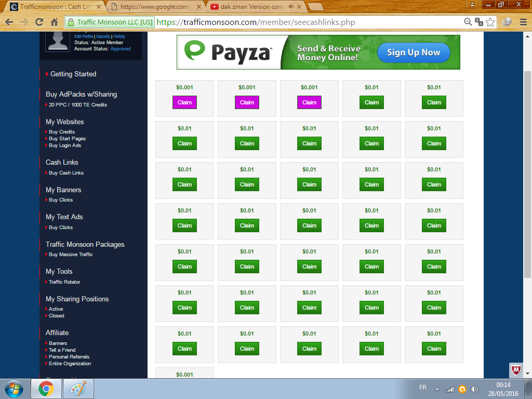Close the google.com tab

pos(199,6)
